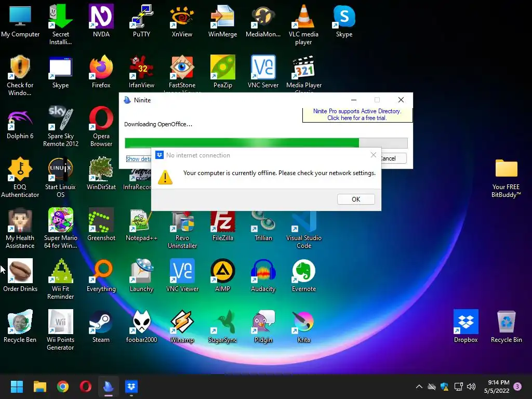Click the Cancel button in Ninite
The image size is (532, 399).
(x=394, y=158)
